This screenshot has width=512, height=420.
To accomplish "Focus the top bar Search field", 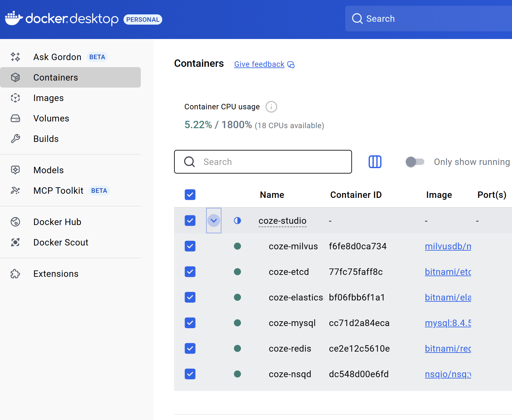I will [x=428, y=19].
